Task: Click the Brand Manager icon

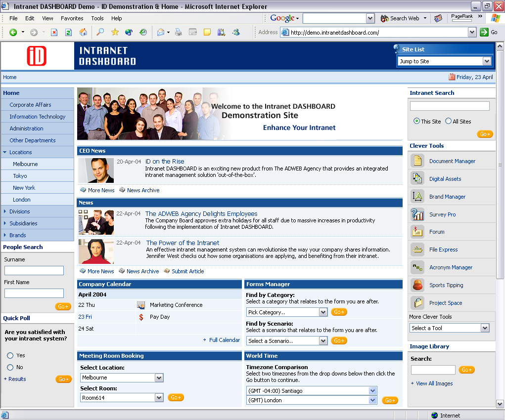Action: tap(418, 197)
